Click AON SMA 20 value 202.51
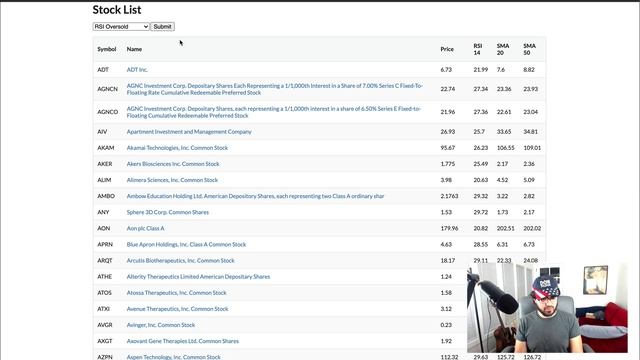 point(505,228)
